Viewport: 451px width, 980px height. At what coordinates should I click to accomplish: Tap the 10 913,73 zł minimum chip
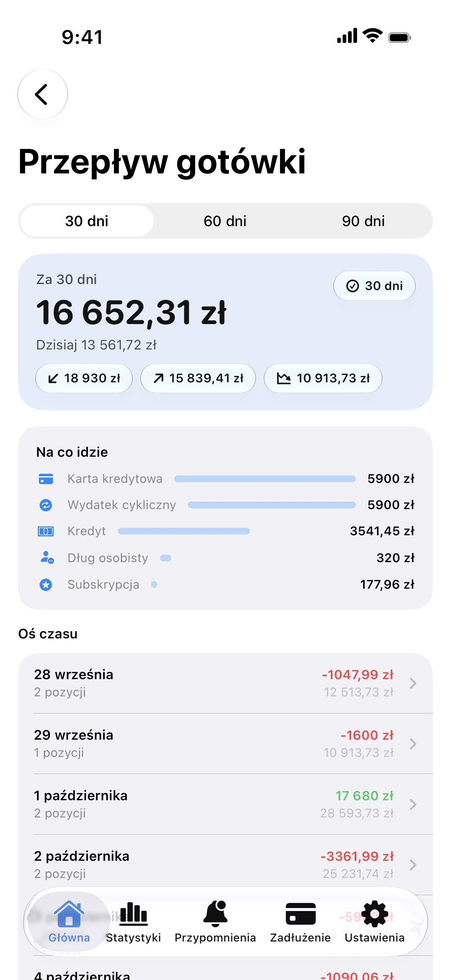(x=323, y=378)
